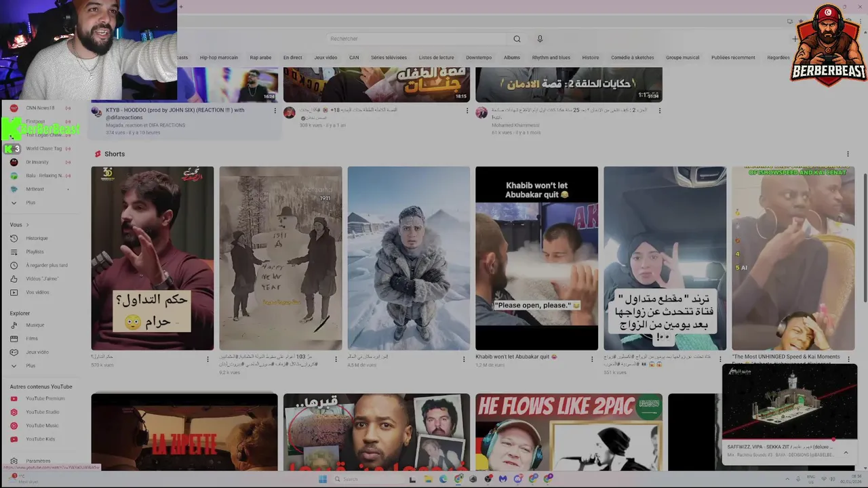Select the Downtempo chip
Screen dimensions: 868x488
pos(479,58)
